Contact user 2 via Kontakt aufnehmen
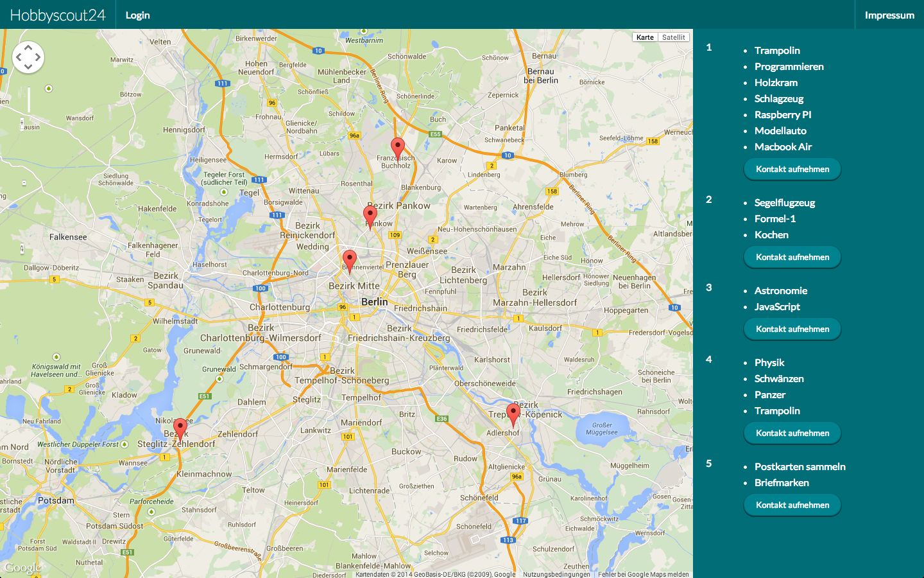Image resolution: width=924 pixels, height=578 pixels. [x=792, y=257]
